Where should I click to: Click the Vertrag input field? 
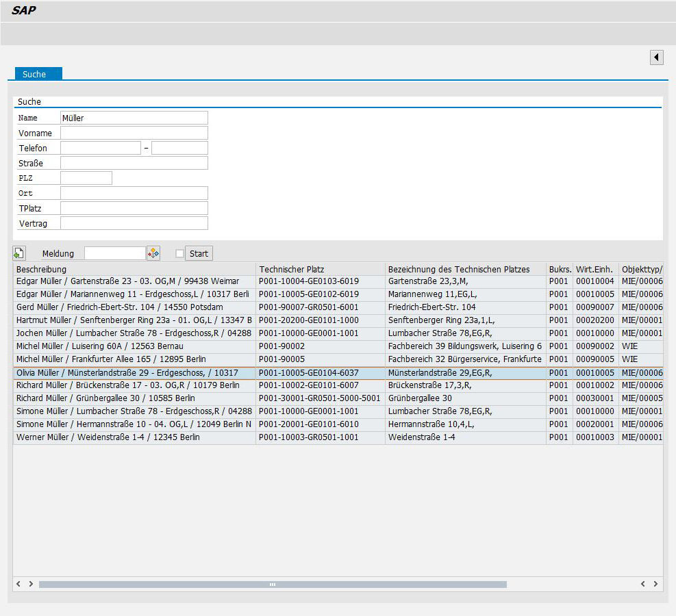134,223
